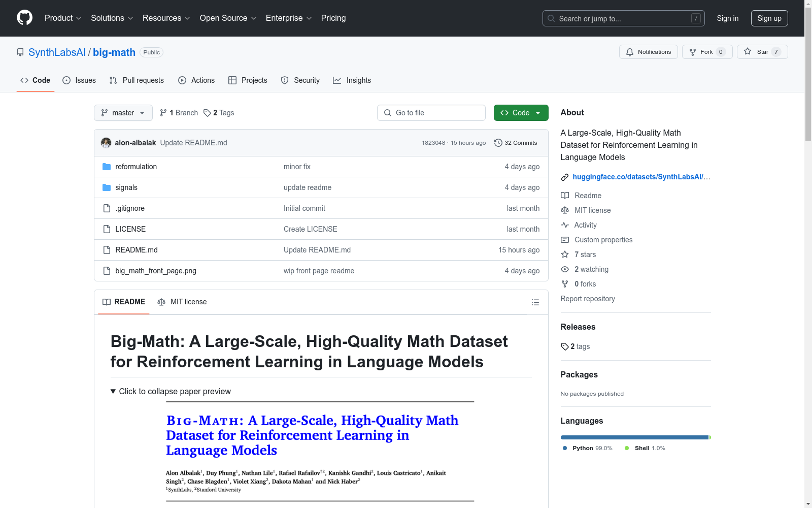Expand the Resources menu

[x=166, y=18]
